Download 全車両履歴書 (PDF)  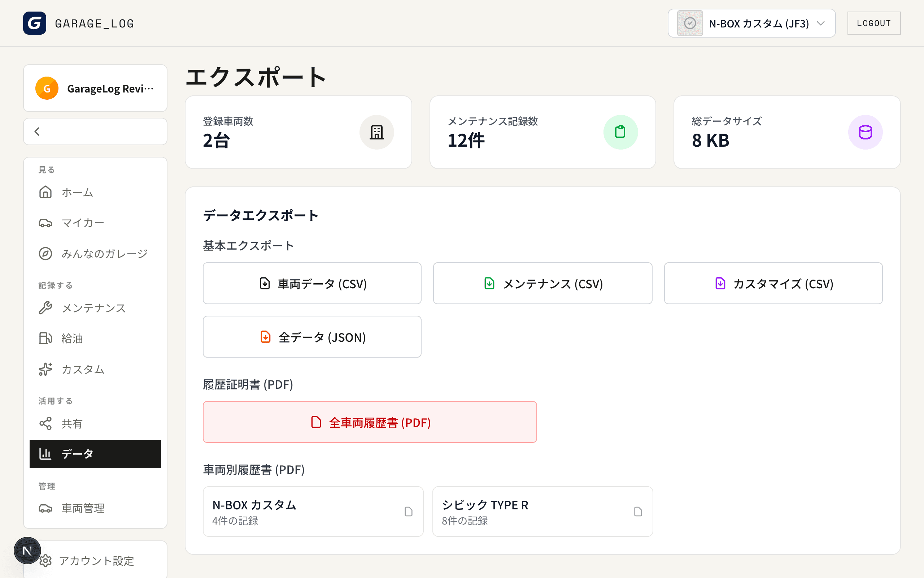[370, 422]
